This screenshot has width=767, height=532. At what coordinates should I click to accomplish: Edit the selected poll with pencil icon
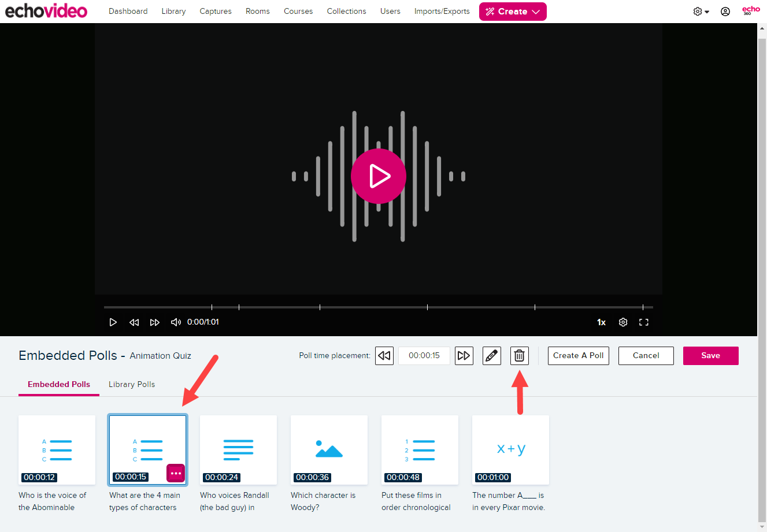tap(492, 356)
